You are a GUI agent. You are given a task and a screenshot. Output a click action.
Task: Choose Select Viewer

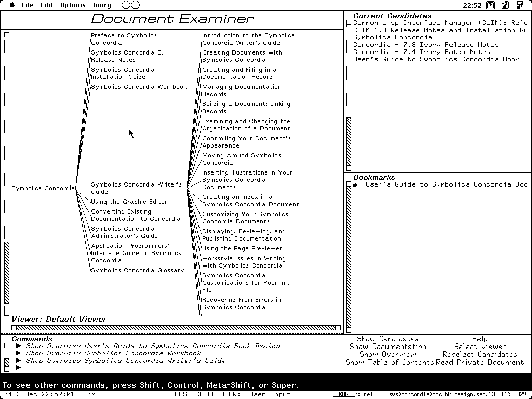[480, 347]
